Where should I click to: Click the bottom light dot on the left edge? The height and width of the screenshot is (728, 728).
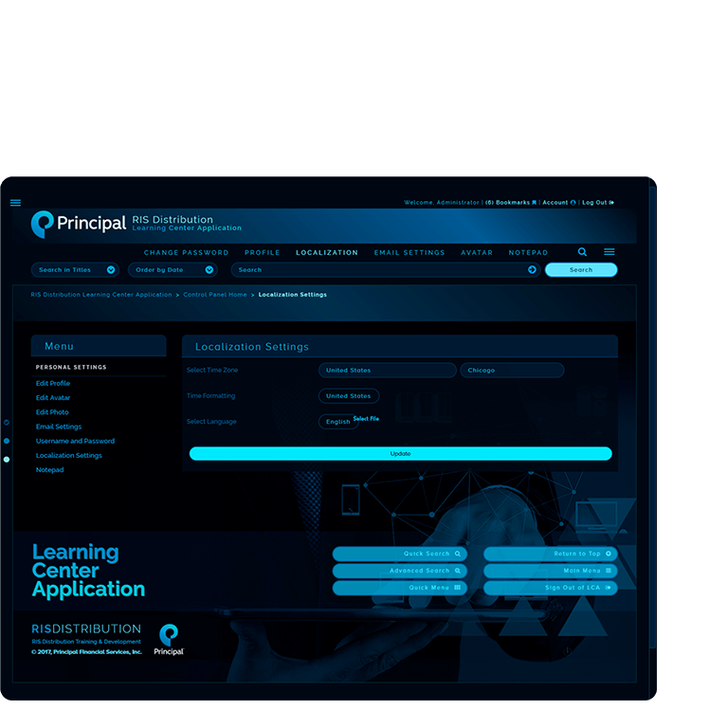(x=7, y=459)
